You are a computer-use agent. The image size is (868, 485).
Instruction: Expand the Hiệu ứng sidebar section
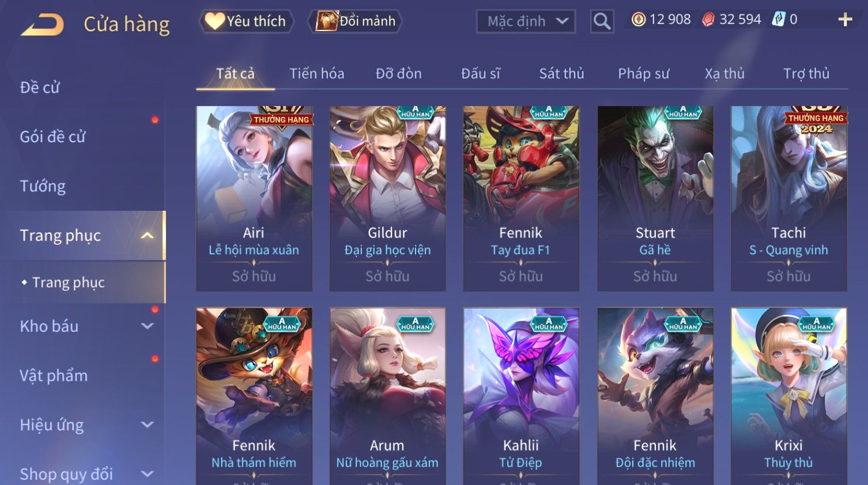coord(148,425)
